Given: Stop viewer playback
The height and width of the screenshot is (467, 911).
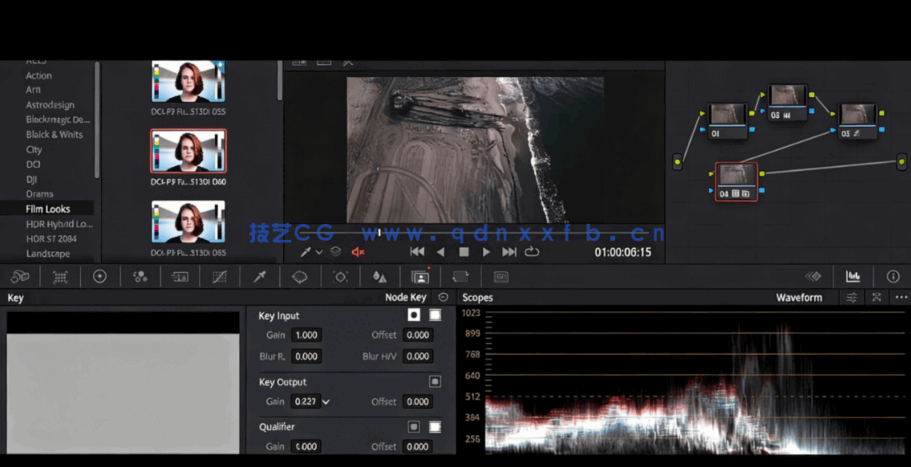Looking at the screenshot, I should point(464,252).
